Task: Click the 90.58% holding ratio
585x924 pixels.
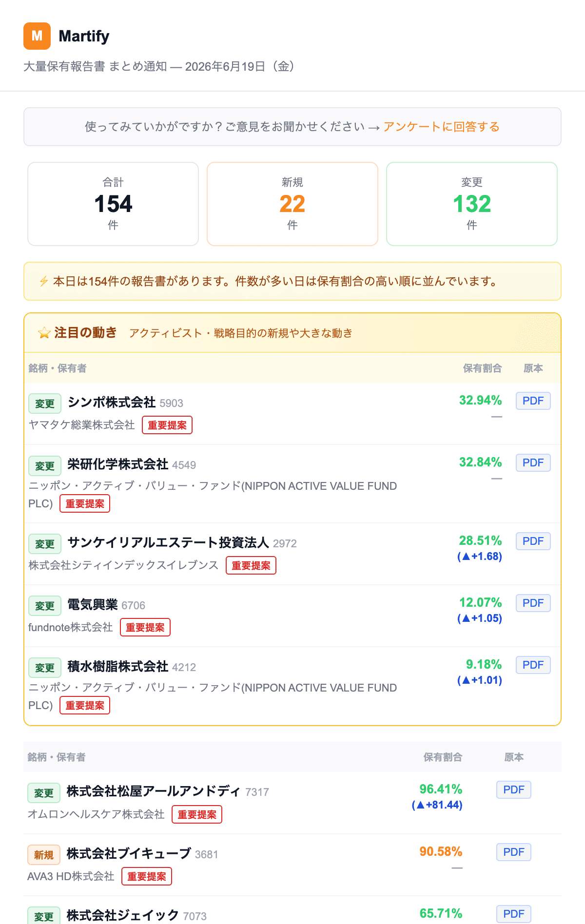Action: click(441, 851)
